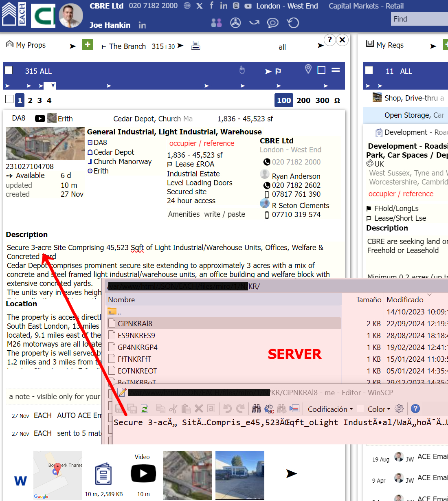Screen dimensions: 448x501
Task: Play the Video thumbnail at bottom
Action: tap(143, 473)
